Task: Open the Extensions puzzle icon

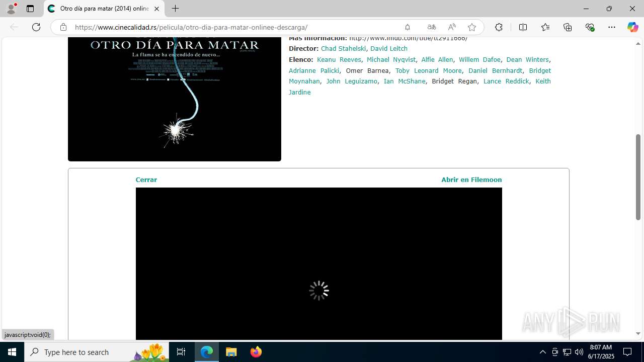Action: 499,27
